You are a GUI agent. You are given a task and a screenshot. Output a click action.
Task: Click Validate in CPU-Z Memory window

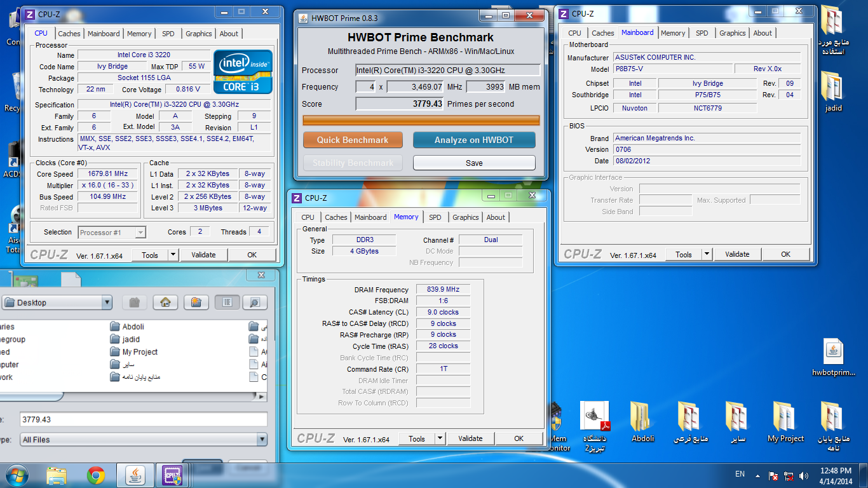pos(470,438)
